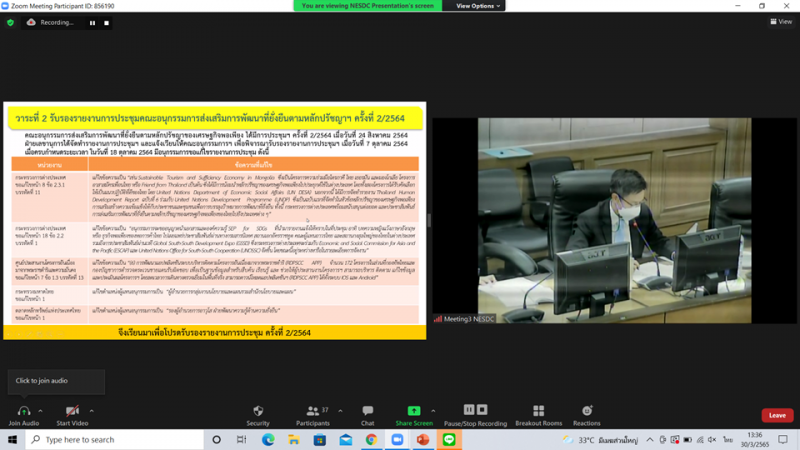Open the Chat panel
The width and height of the screenshot is (800, 450).
[367, 415]
